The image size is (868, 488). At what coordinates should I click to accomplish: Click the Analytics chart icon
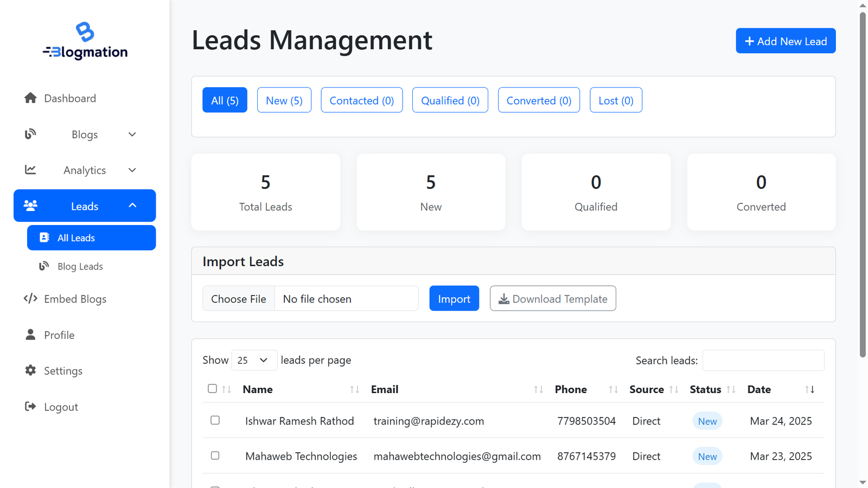tap(30, 170)
